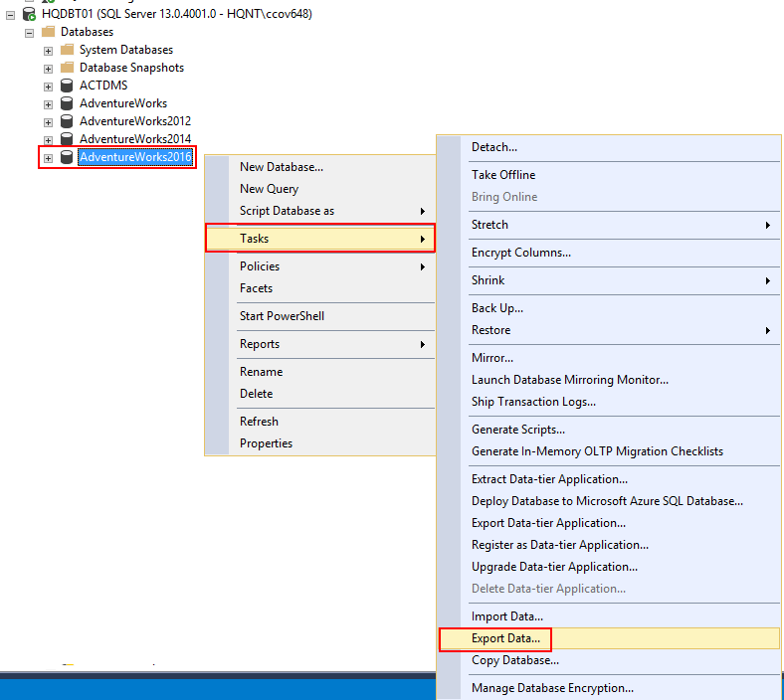Expand the Database Snapshots node

tap(48, 69)
